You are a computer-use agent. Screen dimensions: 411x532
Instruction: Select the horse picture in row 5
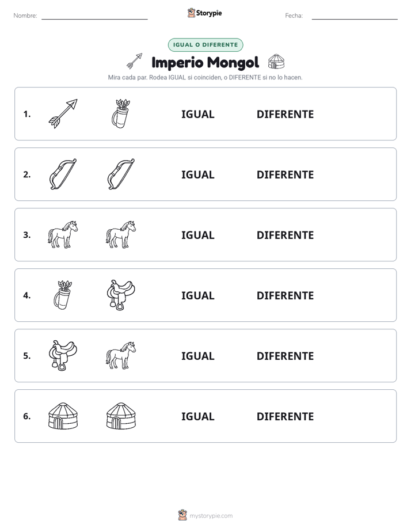[121, 355]
